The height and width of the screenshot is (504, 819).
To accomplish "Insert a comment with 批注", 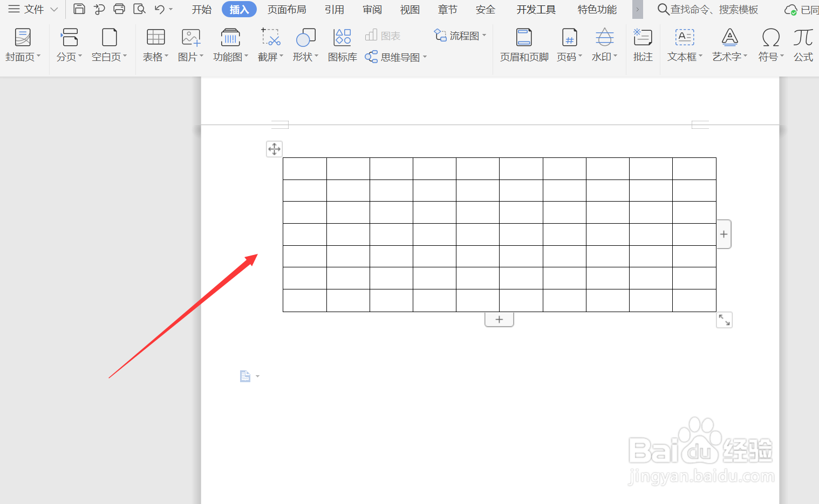I will point(643,45).
